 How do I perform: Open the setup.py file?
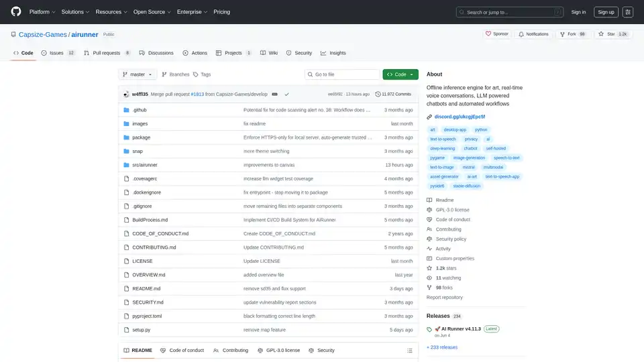pyautogui.click(x=141, y=330)
